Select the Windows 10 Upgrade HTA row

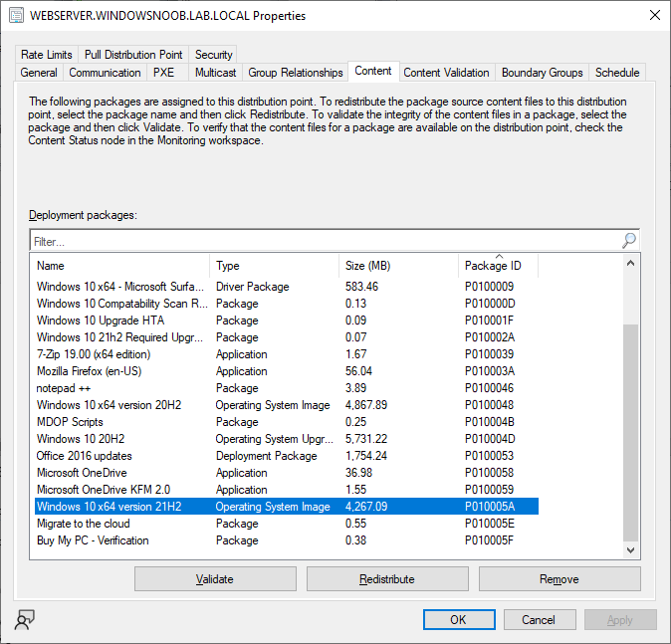(x=287, y=321)
